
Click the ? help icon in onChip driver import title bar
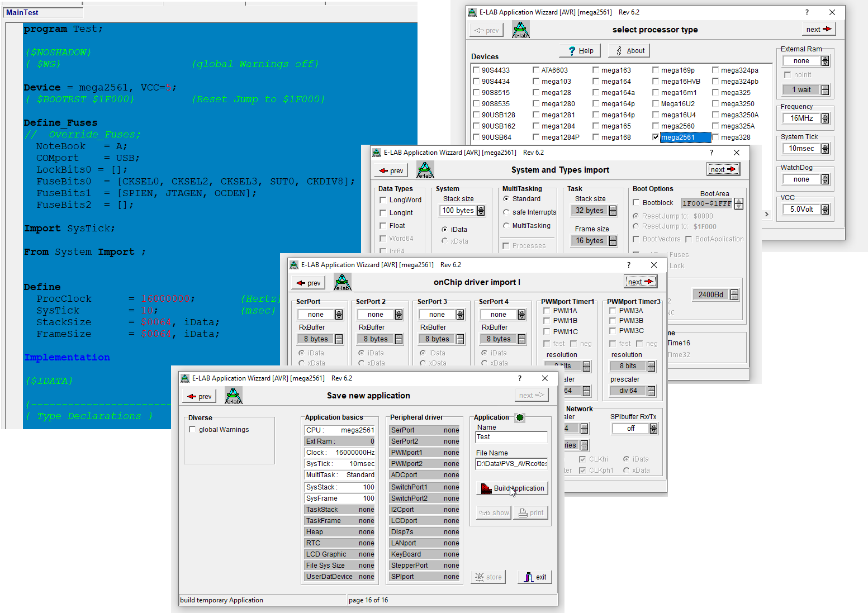(x=628, y=265)
